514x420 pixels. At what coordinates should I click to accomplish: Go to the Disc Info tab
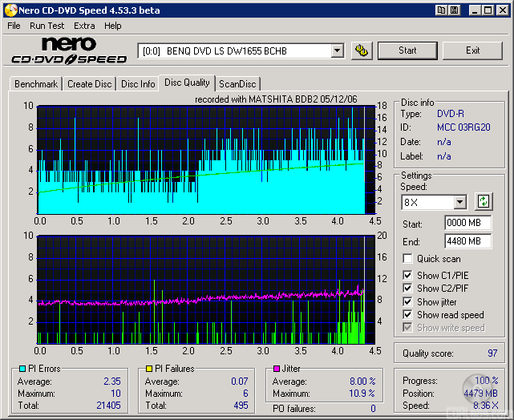(138, 84)
